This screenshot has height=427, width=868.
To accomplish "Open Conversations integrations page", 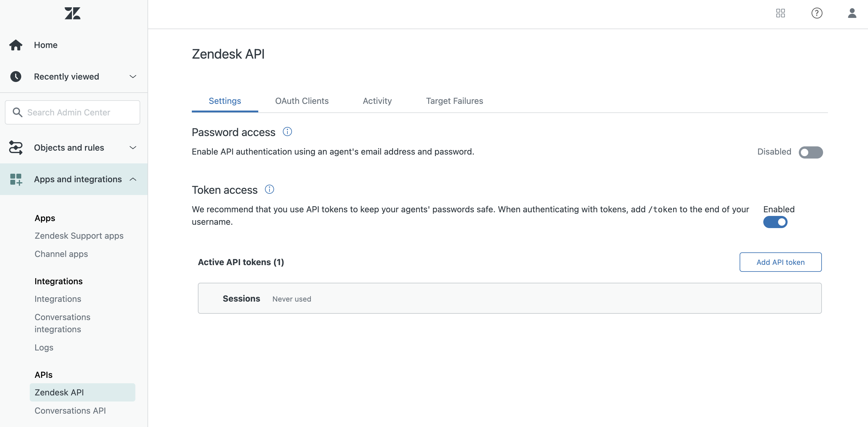I will pos(63,323).
